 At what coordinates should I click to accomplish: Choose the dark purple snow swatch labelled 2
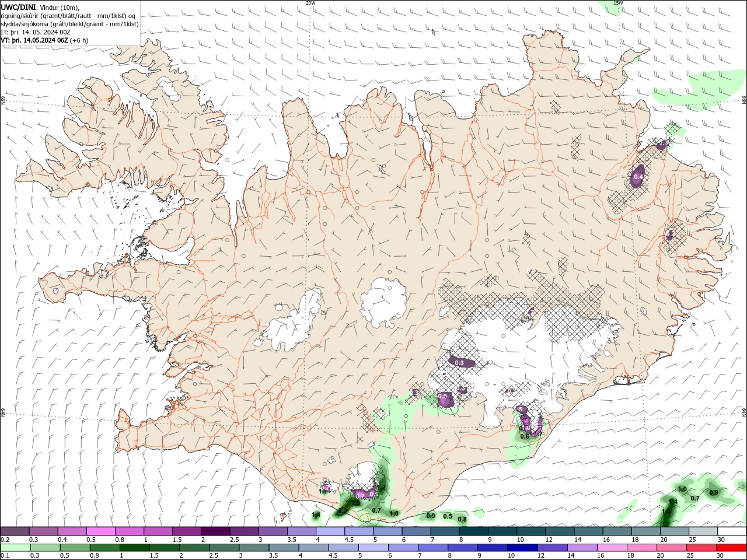click(215, 531)
